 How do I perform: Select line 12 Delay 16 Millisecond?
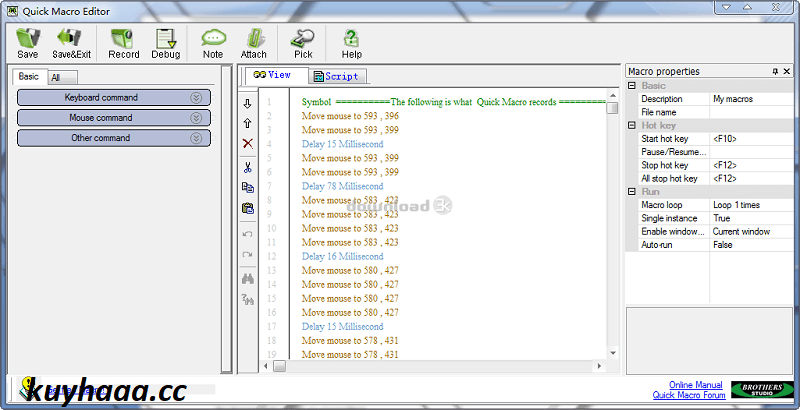342,257
